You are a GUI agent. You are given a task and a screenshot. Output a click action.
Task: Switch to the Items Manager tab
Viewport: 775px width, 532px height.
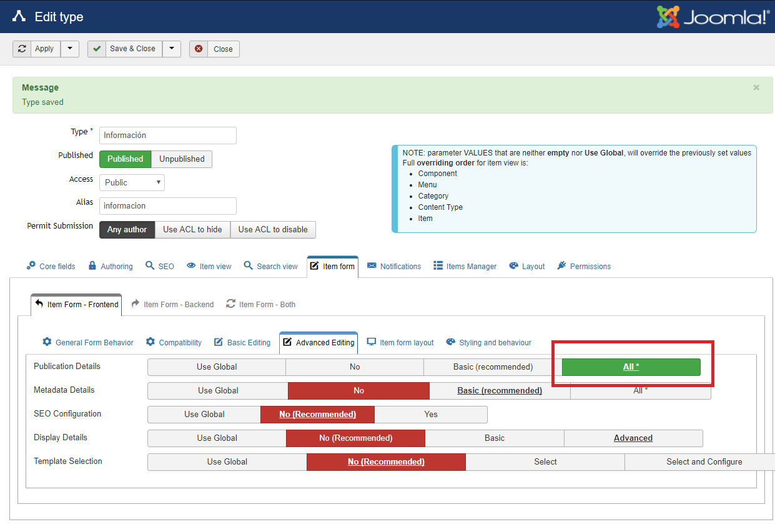[465, 266]
